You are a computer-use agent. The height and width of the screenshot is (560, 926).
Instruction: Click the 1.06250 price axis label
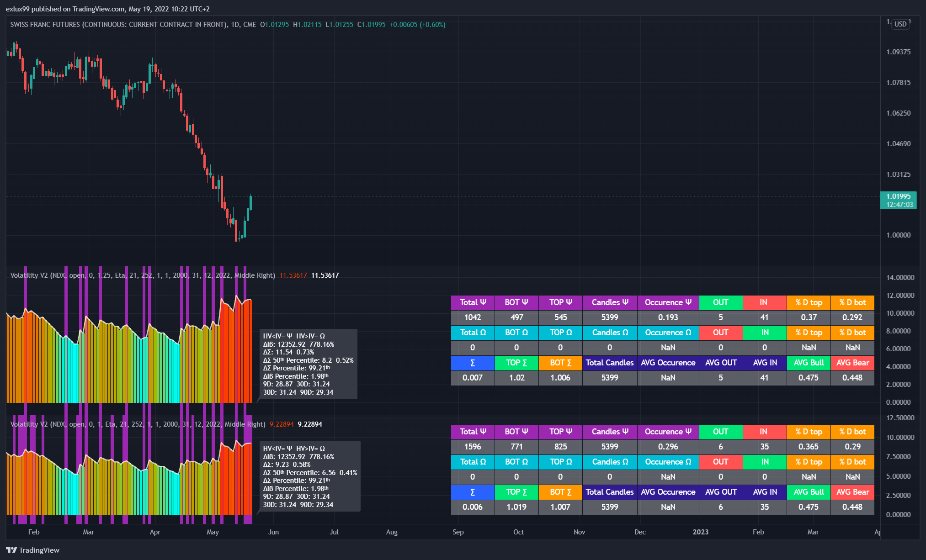pos(898,113)
